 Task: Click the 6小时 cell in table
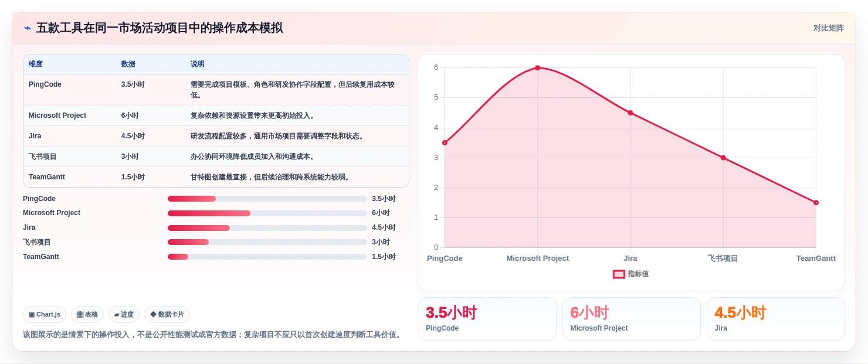(x=130, y=115)
